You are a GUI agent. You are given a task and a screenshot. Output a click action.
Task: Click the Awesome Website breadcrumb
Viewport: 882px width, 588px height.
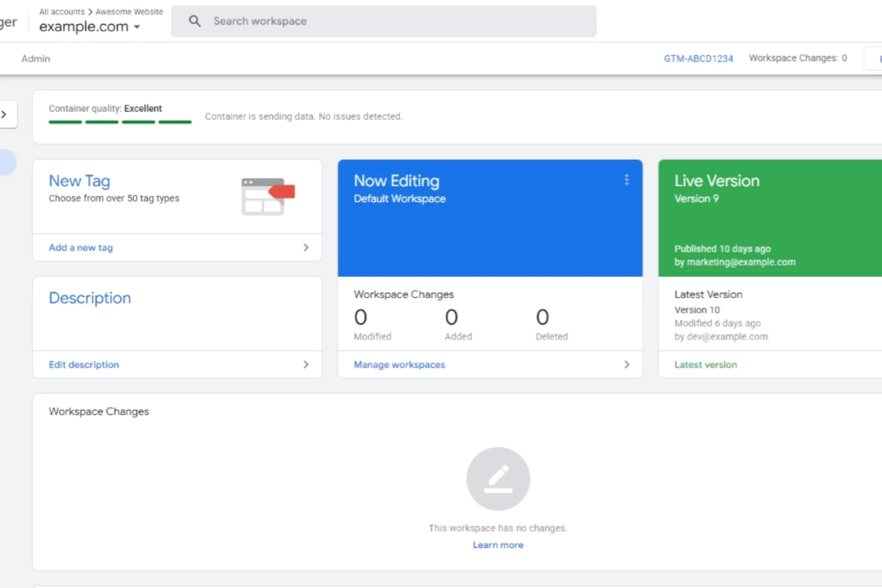point(129,12)
